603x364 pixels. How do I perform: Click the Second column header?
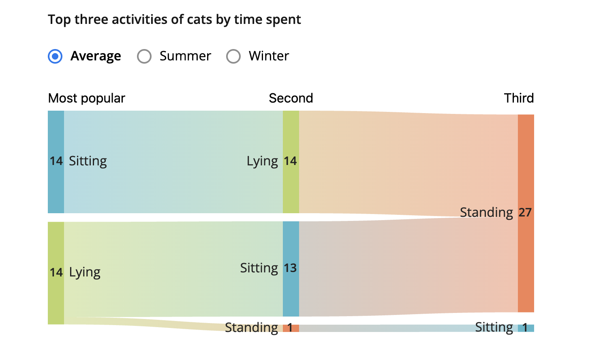tap(291, 98)
